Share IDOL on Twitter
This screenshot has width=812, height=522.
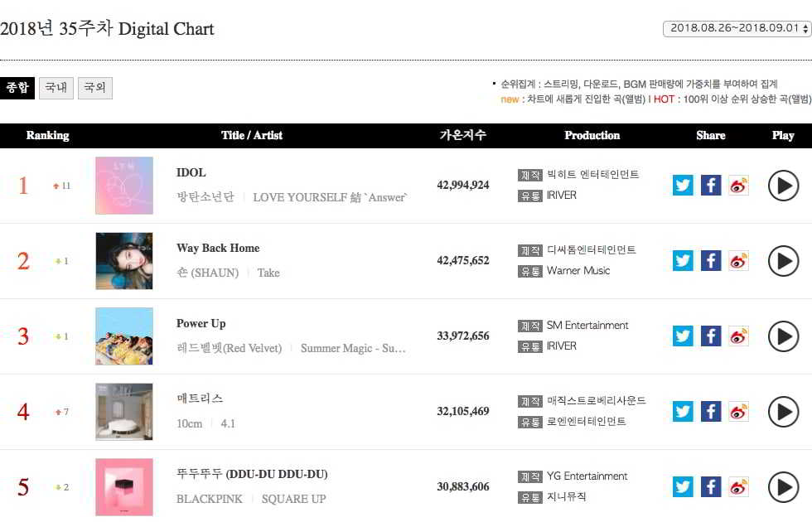[x=683, y=185]
